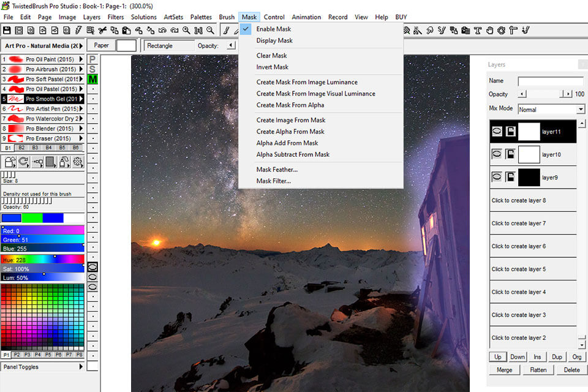Viewport: 588px width, 392px height.
Task: Expand the Pro Watercolor Dry brush arrow
Action: (81, 119)
